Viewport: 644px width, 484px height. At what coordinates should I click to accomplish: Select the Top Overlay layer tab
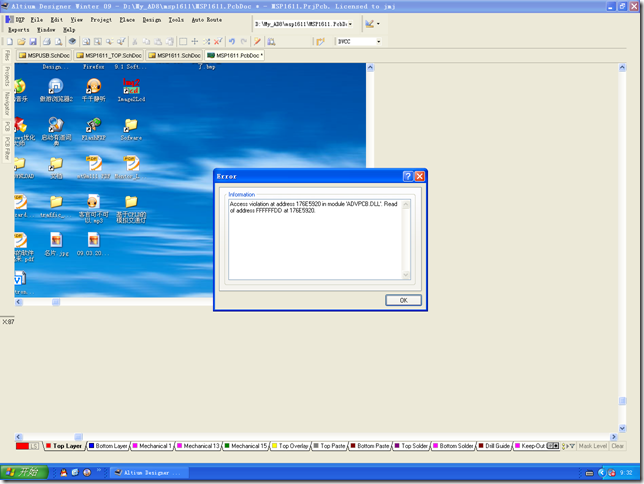[x=290, y=446]
